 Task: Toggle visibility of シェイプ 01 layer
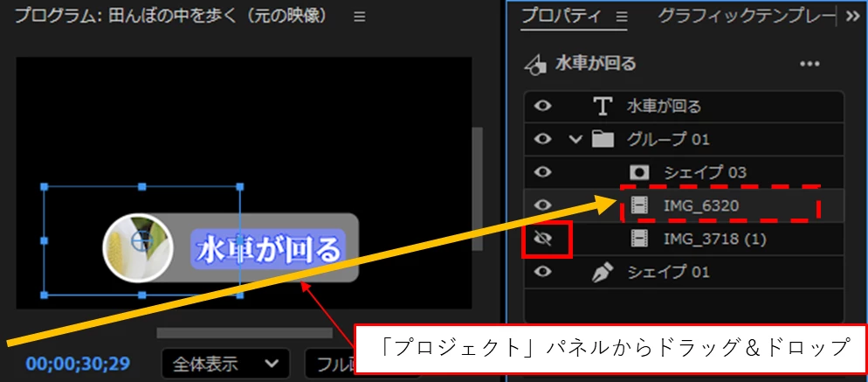(543, 272)
